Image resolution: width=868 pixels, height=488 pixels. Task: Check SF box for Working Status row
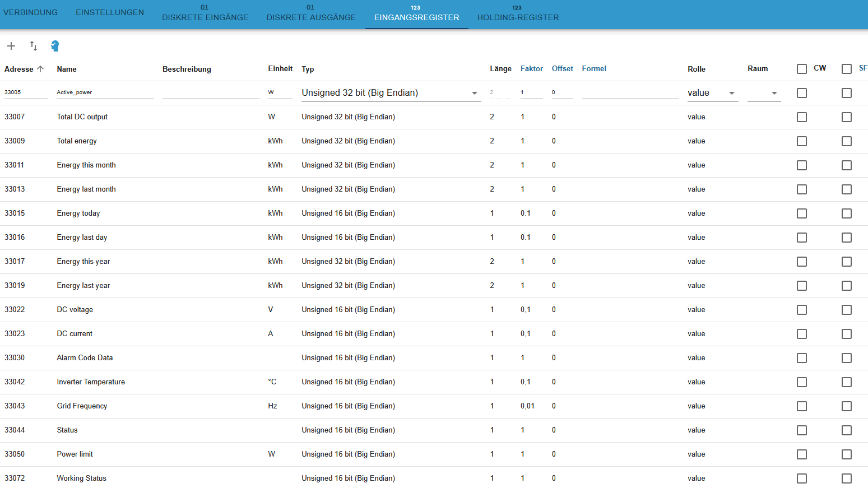click(847, 478)
